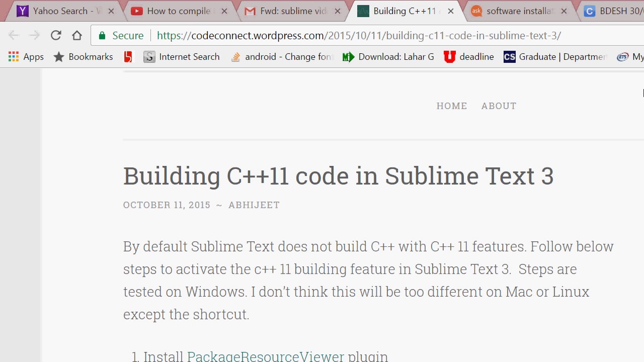Viewport: 644px width, 362px height.
Task: Open the red bookmark icon after Bookmarks
Action: [x=128, y=57]
